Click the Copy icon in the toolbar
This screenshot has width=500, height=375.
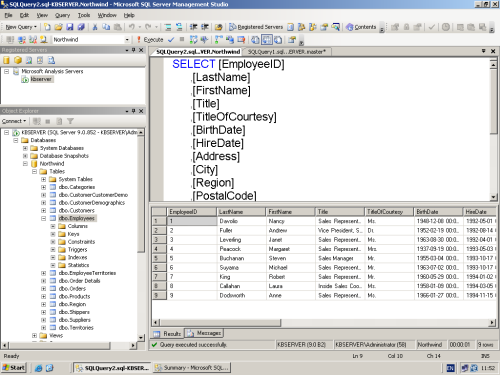(106, 27)
